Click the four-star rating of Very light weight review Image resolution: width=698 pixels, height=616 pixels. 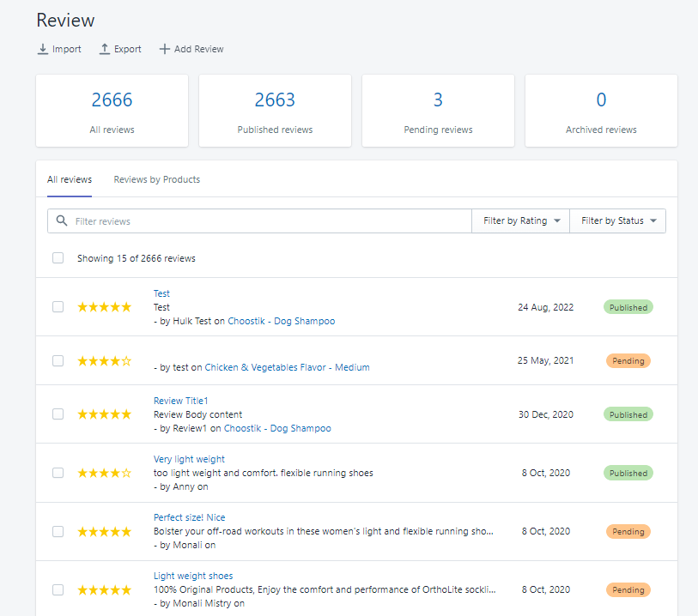pyautogui.click(x=104, y=473)
